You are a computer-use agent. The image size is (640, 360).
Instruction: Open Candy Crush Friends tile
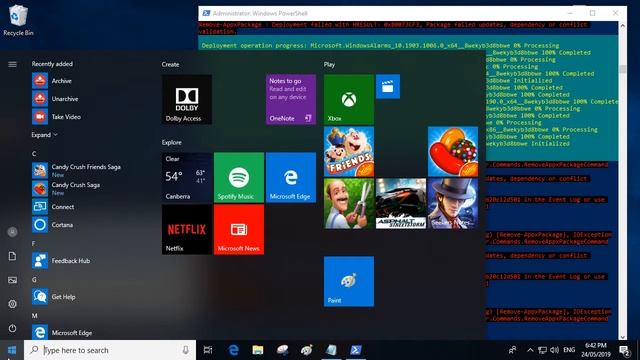[x=349, y=151]
